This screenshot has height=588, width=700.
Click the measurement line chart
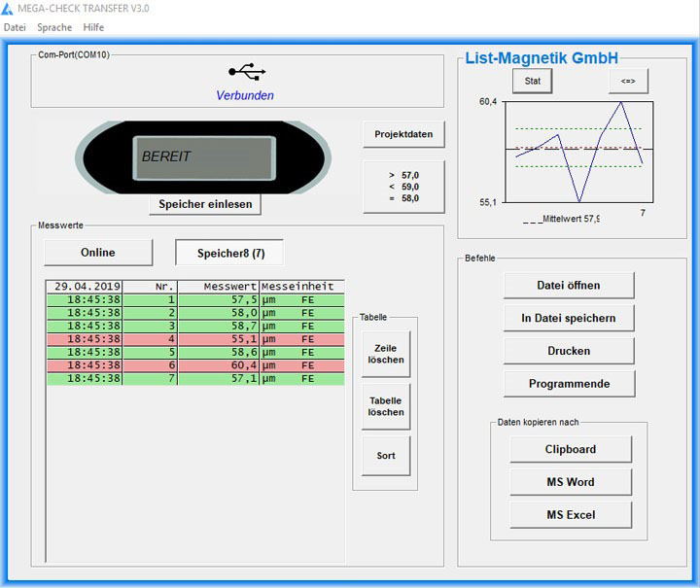point(579,153)
